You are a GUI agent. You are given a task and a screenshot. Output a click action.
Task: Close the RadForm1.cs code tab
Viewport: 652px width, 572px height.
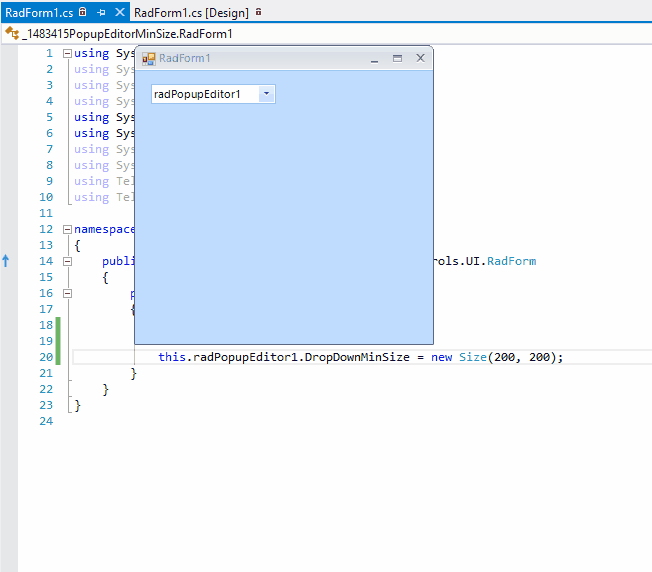120,12
